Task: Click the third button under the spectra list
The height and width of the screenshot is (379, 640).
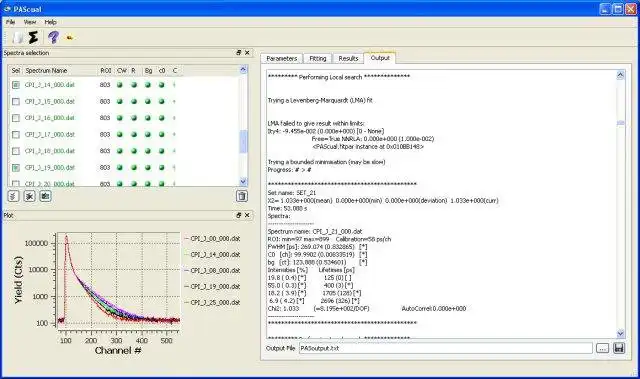Action: pyautogui.click(x=45, y=196)
